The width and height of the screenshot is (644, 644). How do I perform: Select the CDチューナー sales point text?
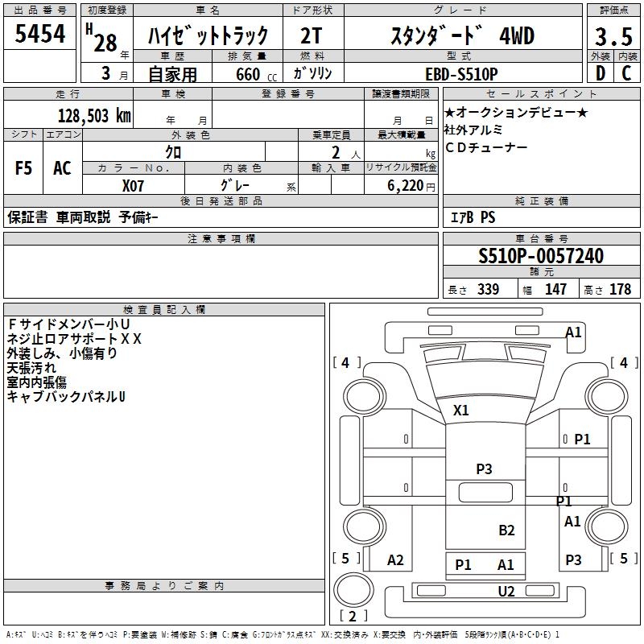(x=485, y=147)
